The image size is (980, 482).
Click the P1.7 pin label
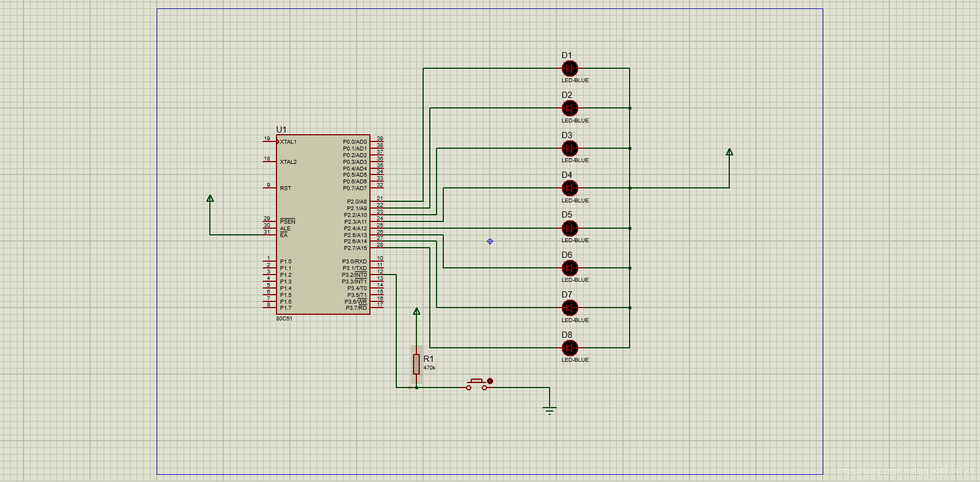(286, 308)
